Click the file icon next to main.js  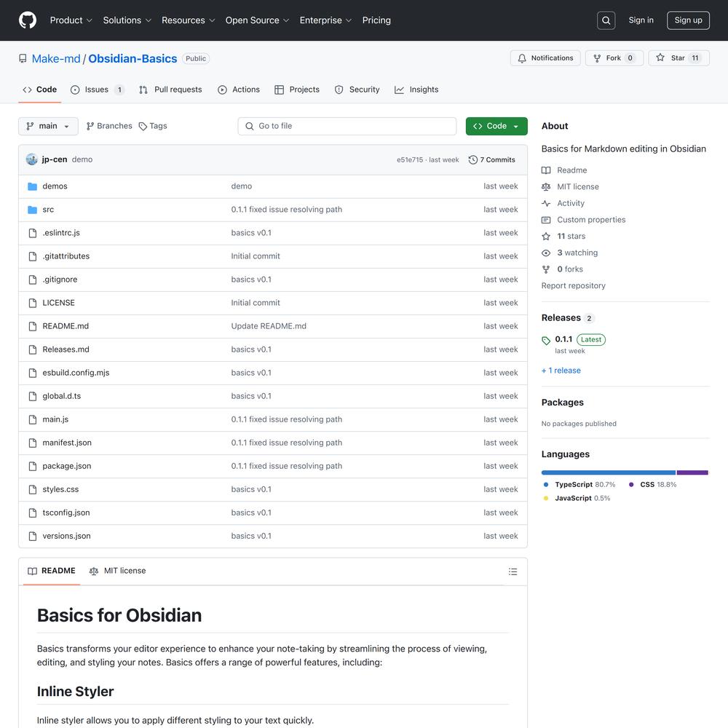pos(33,419)
